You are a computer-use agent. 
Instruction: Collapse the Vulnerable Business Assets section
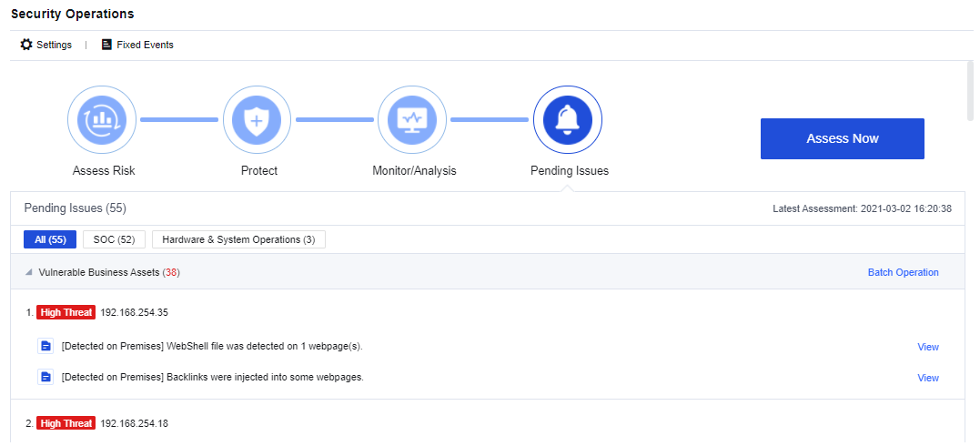pos(29,272)
